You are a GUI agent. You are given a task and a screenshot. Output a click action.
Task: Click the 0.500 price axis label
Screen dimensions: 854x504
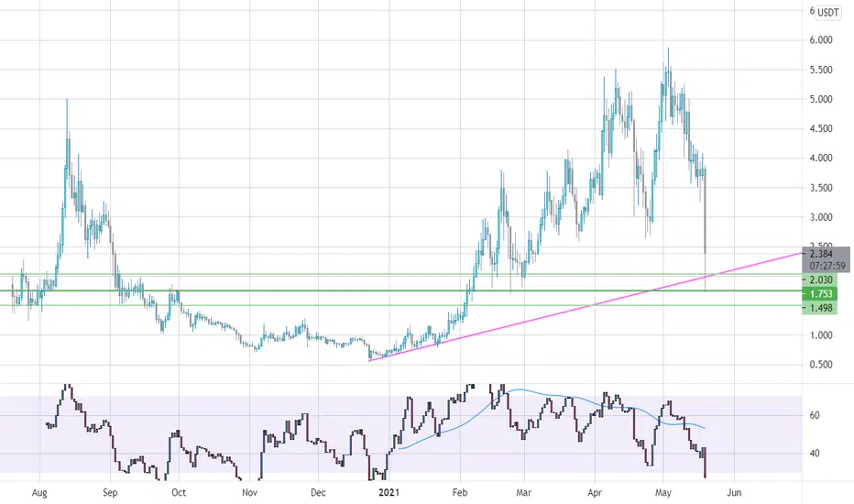point(821,365)
